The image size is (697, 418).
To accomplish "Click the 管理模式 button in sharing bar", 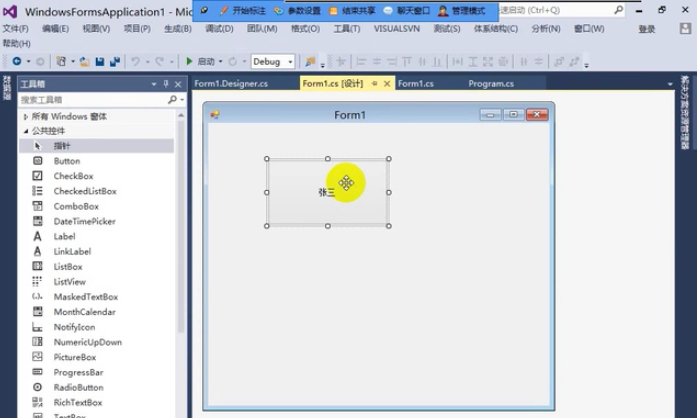I will tap(461, 11).
